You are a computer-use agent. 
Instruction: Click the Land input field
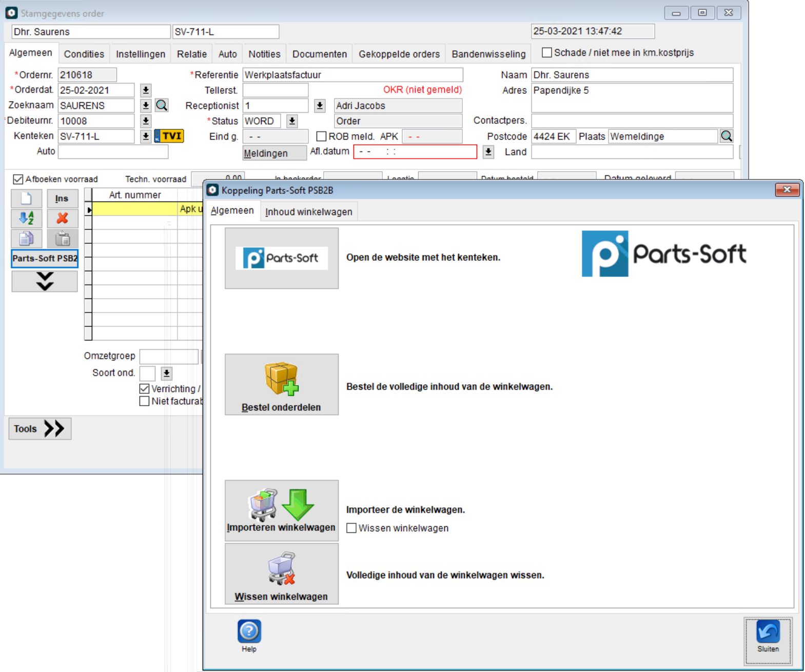pyautogui.click(x=632, y=152)
